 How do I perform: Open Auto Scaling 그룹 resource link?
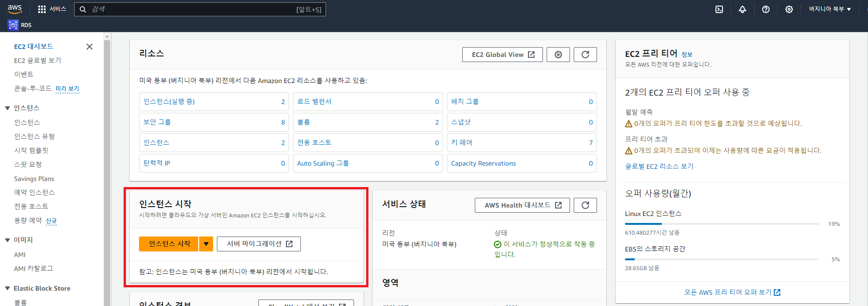[323, 163]
